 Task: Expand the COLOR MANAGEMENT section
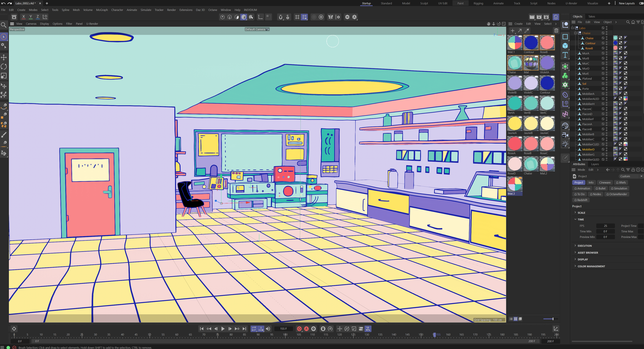coord(591,266)
